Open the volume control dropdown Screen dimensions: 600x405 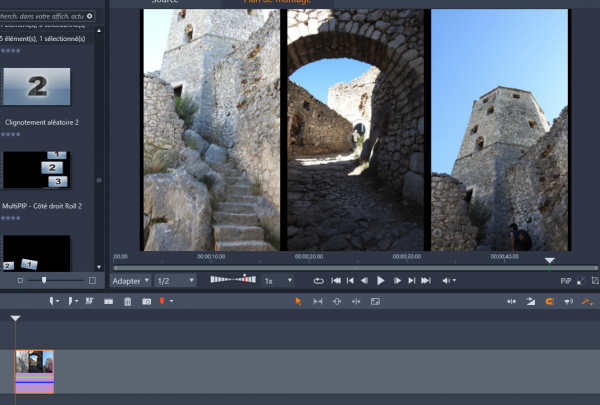[x=448, y=281]
